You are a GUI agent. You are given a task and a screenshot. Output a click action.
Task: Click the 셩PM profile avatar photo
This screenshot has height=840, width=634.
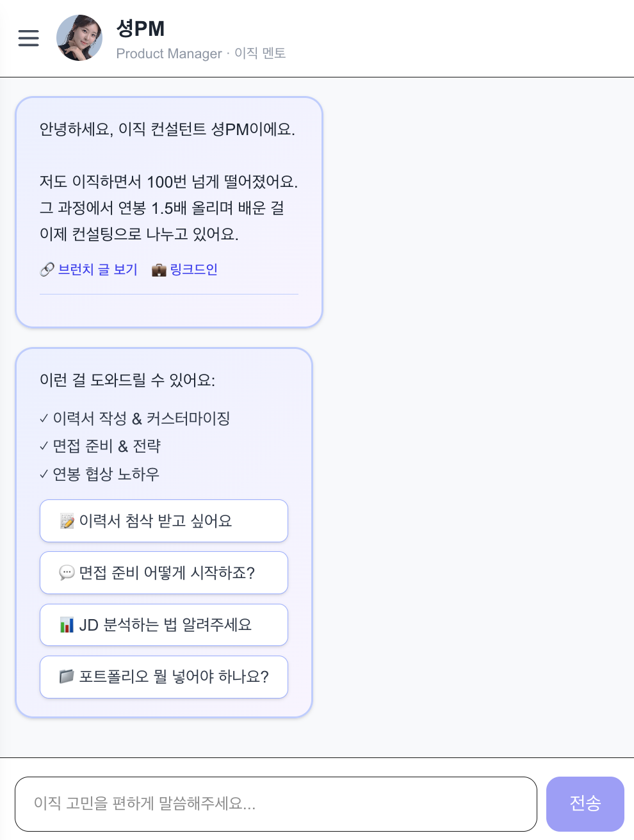[79, 38]
